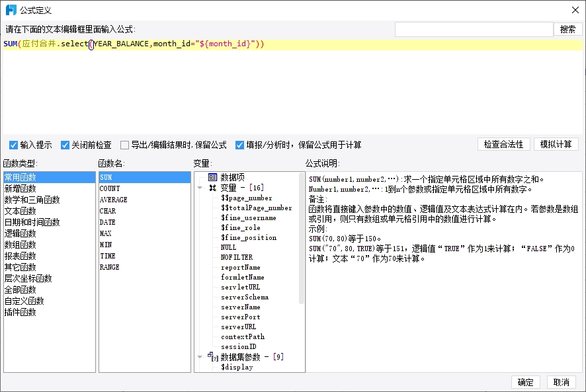Select DATE in function name list
This screenshot has height=392, width=586.
[145, 222]
